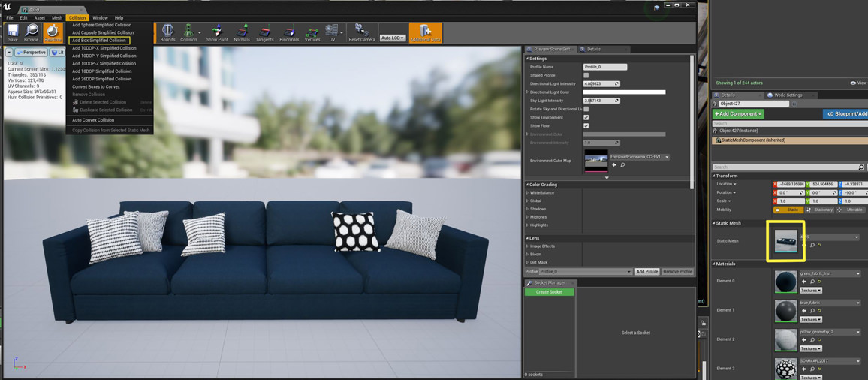Expand the Bloom lens section
The height and width of the screenshot is (380, 868).
528,255
